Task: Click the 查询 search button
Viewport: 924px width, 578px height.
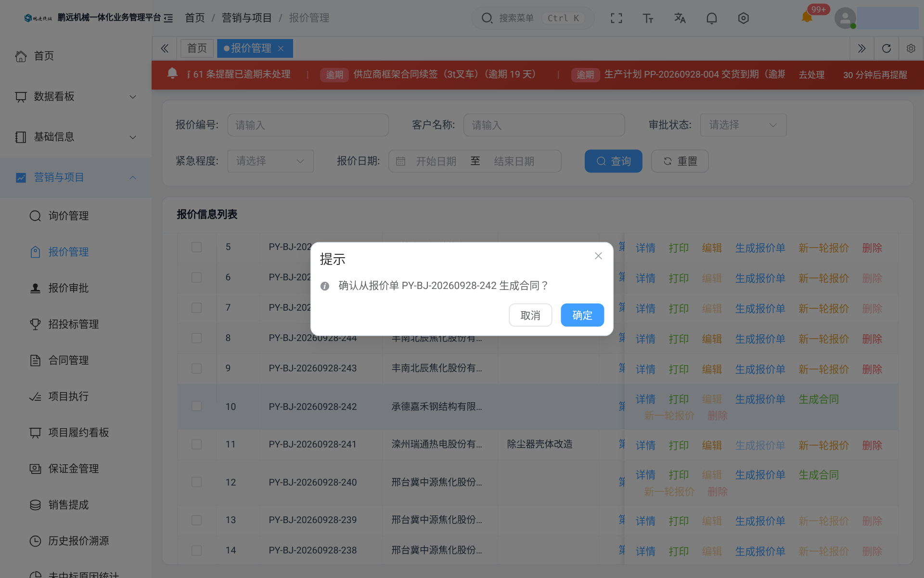Action: coord(614,161)
